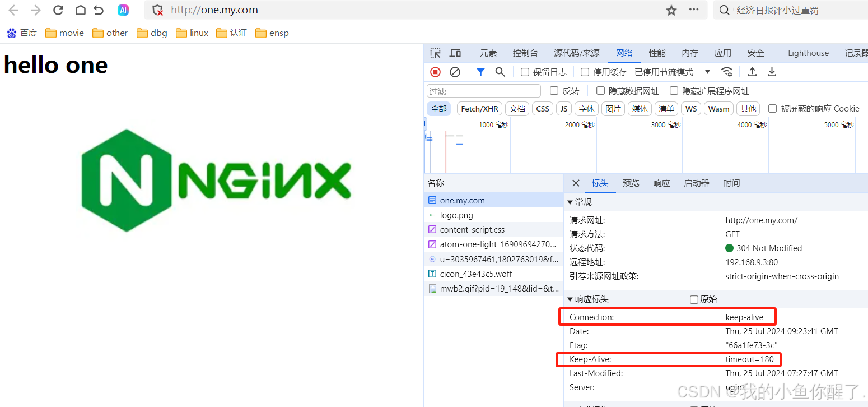
Task: Close the request details panel X
Action: click(x=576, y=183)
